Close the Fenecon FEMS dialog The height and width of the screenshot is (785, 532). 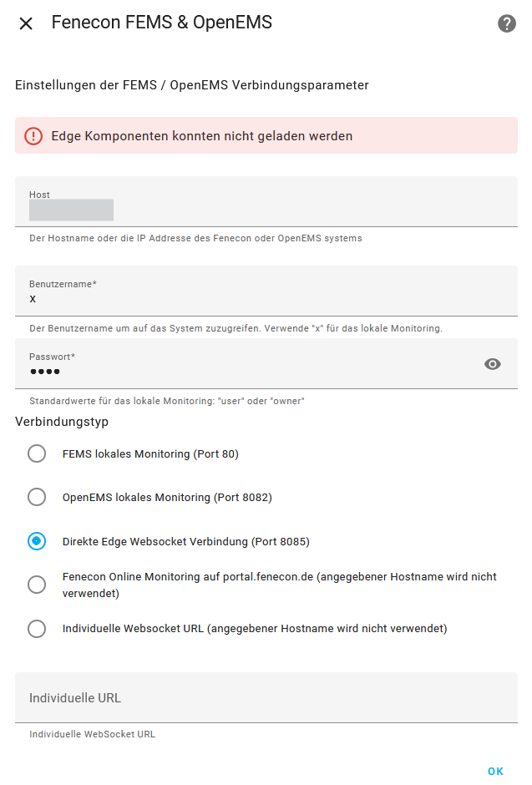click(x=26, y=23)
